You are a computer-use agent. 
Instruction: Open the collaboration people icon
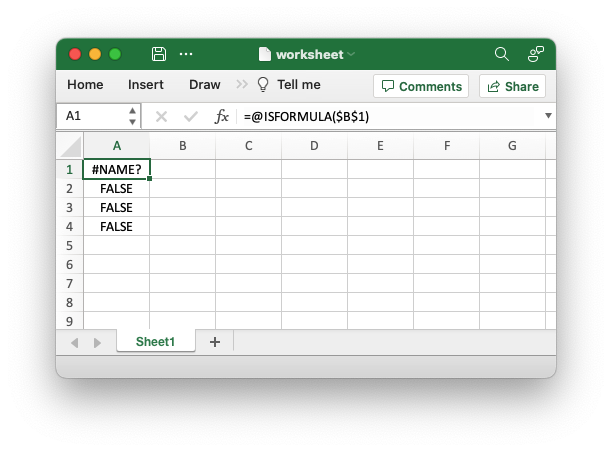536,54
